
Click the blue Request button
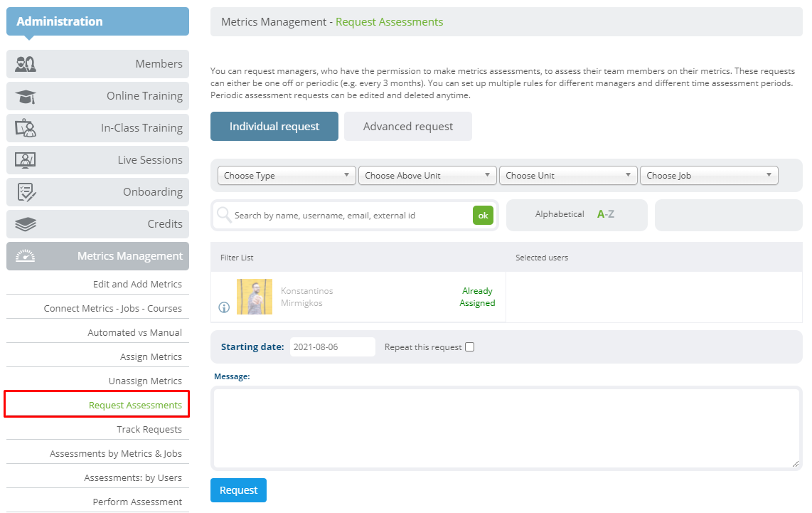point(238,490)
